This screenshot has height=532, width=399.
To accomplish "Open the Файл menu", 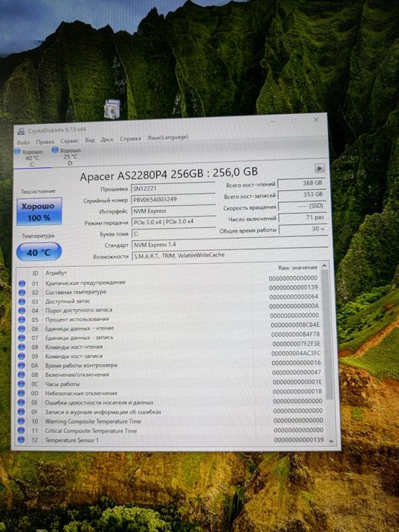I will point(24,143).
